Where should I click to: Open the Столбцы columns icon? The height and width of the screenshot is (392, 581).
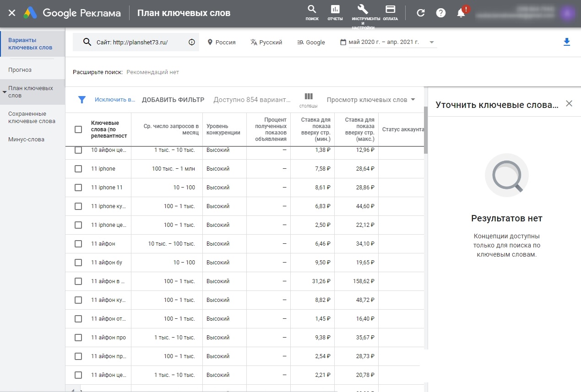(309, 100)
